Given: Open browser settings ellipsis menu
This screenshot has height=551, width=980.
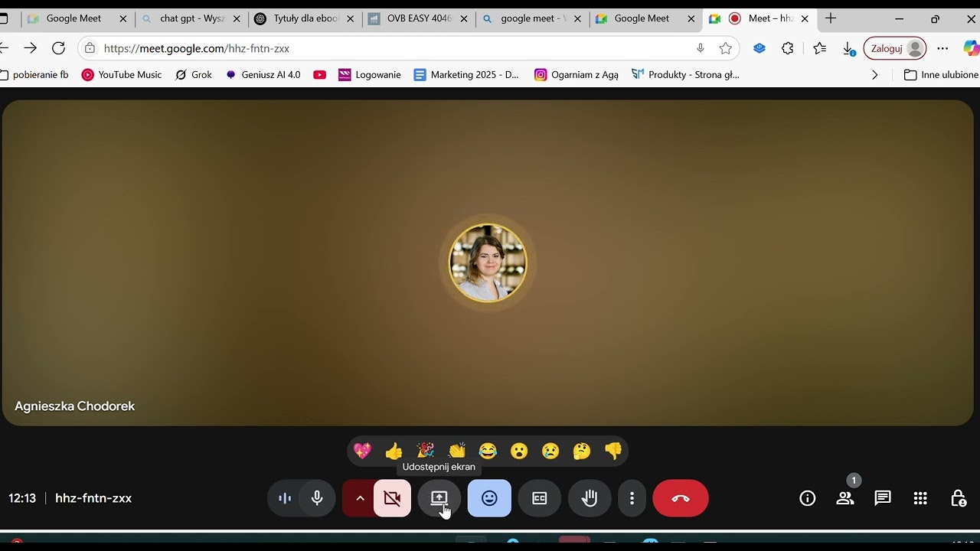Looking at the screenshot, I should coord(942,48).
